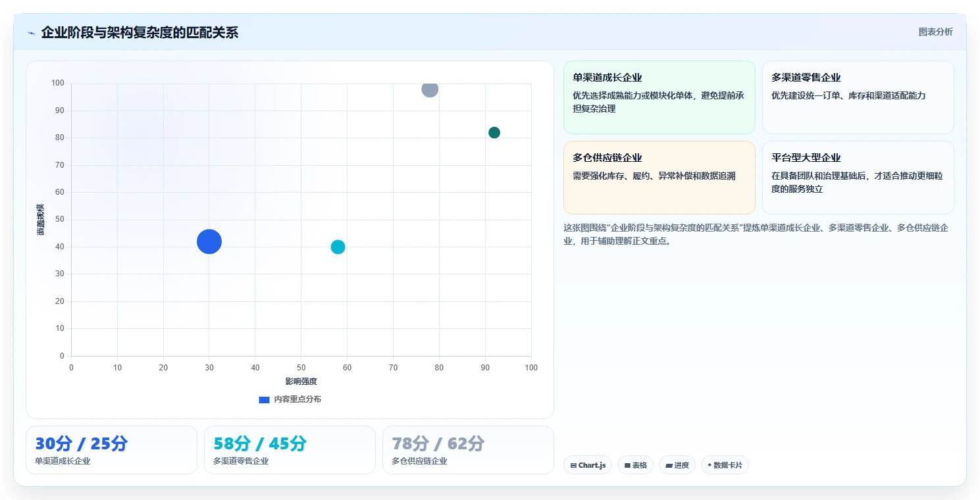Viewport: 980px width, 500px height.
Task: Click the page title 企业阶段与架构复杂度的匹配关系
Action: [x=140, y=32]
